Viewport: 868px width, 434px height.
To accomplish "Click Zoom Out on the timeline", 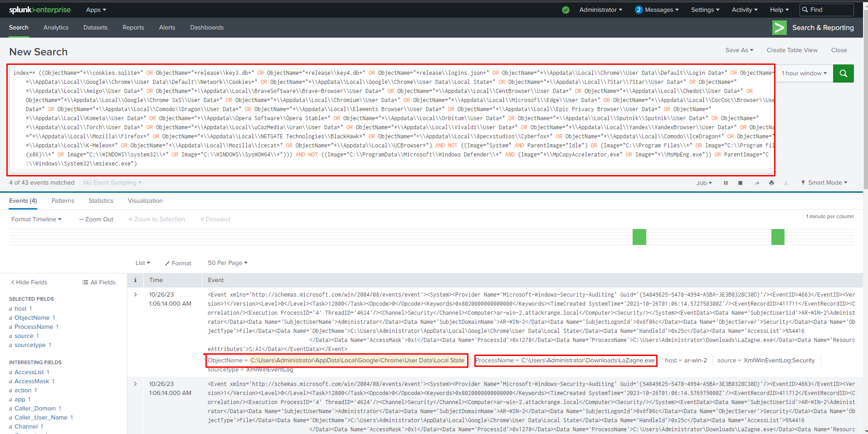I will point(96,219).
